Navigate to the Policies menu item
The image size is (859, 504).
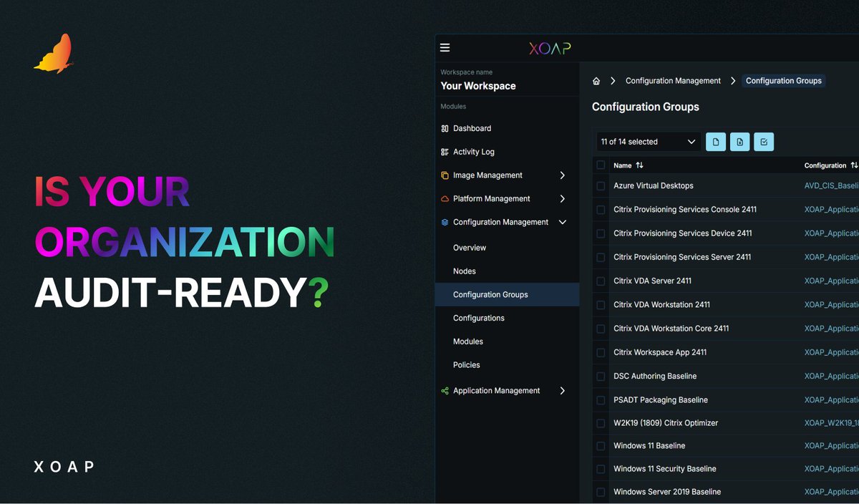click(466, 364)
